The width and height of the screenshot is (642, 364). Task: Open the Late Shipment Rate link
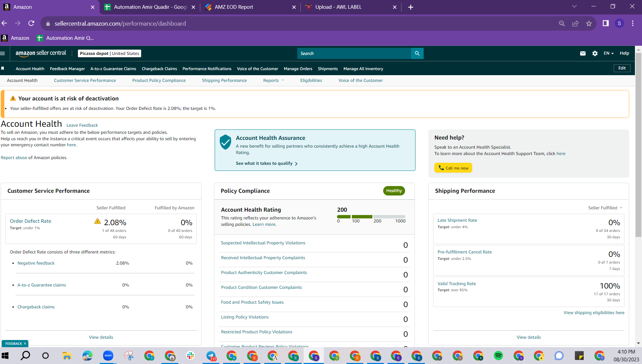tap(457, 220)
